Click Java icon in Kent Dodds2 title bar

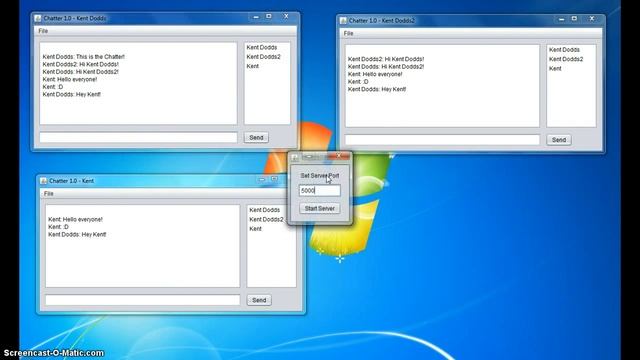point(343,20)
